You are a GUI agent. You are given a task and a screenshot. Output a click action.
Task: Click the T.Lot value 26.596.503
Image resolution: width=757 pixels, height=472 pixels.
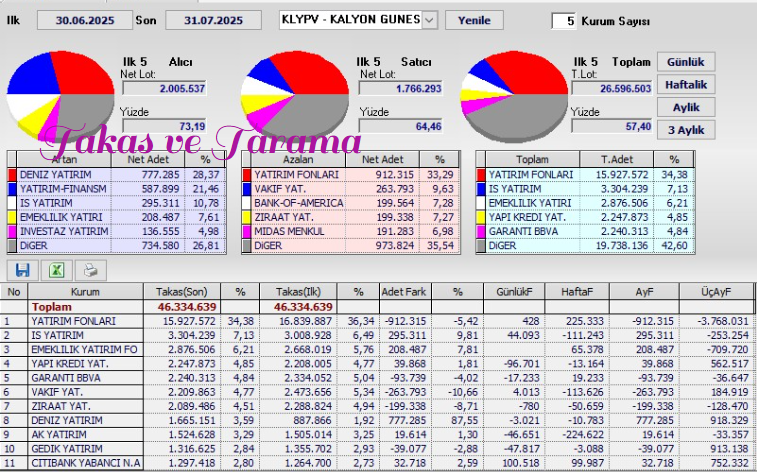612,88
